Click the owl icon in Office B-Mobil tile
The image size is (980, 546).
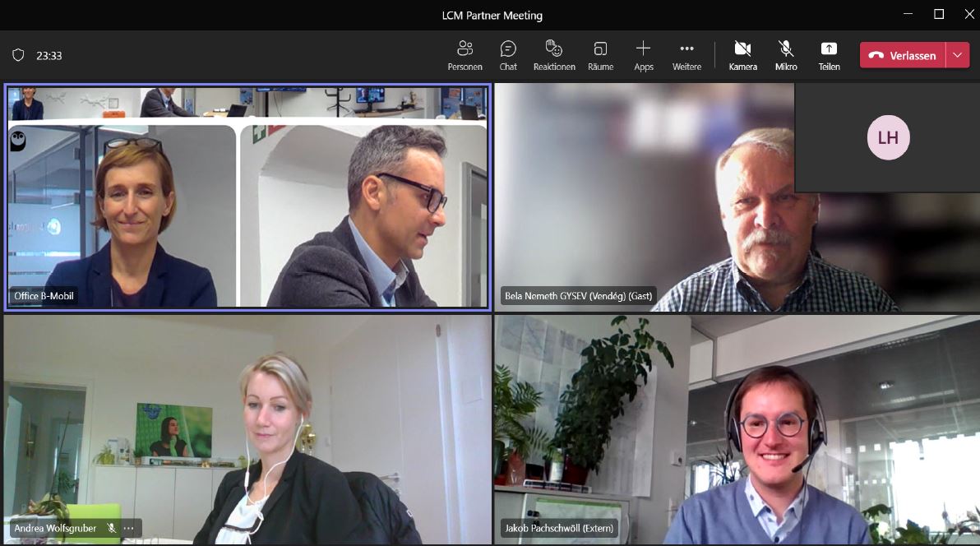tap(18, 141)
